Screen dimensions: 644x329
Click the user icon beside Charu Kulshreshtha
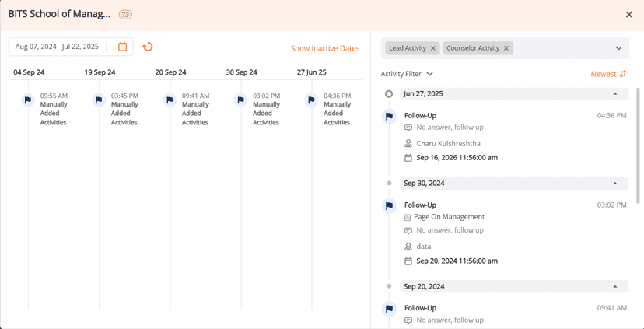point(408,144)
